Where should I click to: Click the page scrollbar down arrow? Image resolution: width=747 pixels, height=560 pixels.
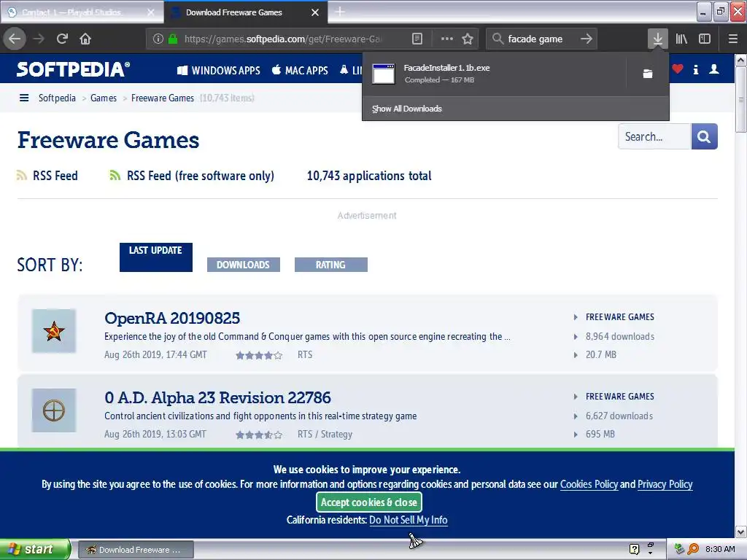click(x=741, y=532)
